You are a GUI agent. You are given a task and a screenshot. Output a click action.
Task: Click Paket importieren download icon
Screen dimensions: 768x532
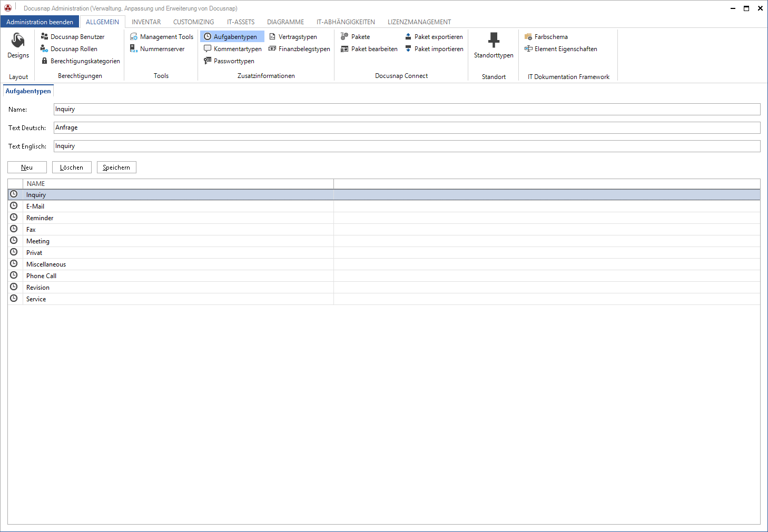click(x=408, y=49)
